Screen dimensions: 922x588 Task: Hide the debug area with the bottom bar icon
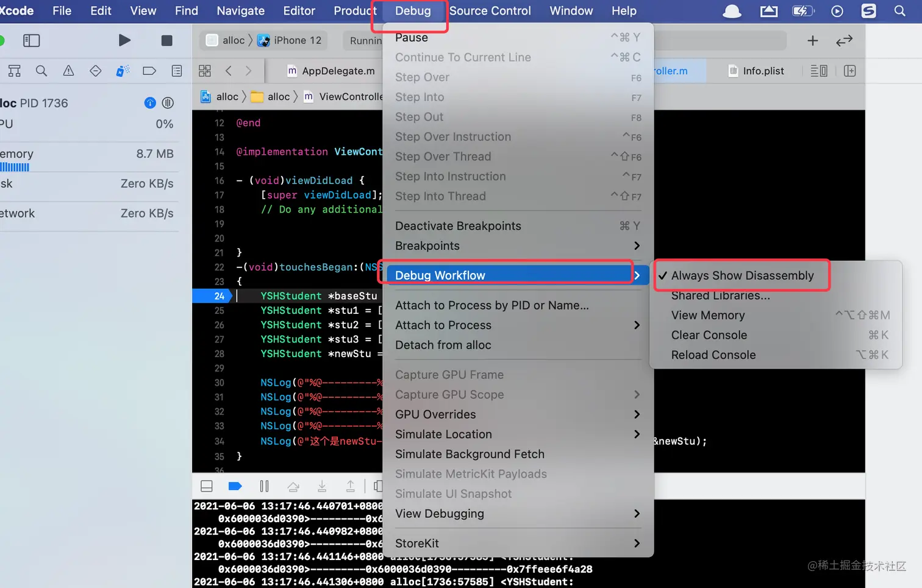[x=207, y=486]
